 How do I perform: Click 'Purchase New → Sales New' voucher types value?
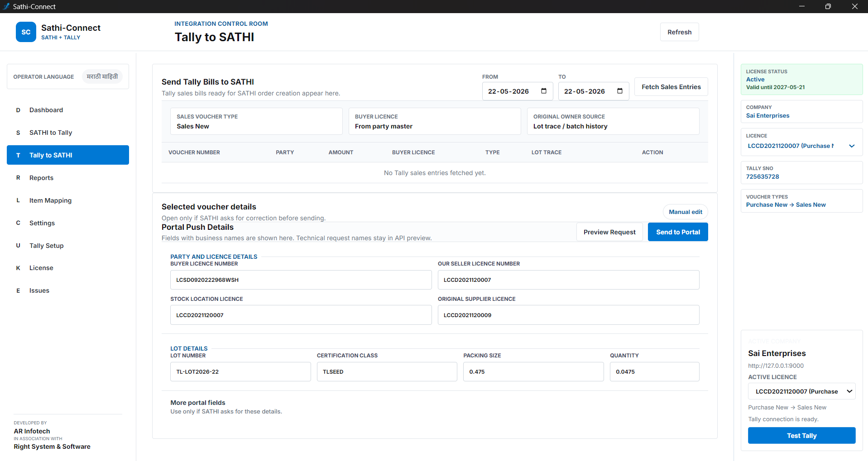786,205
